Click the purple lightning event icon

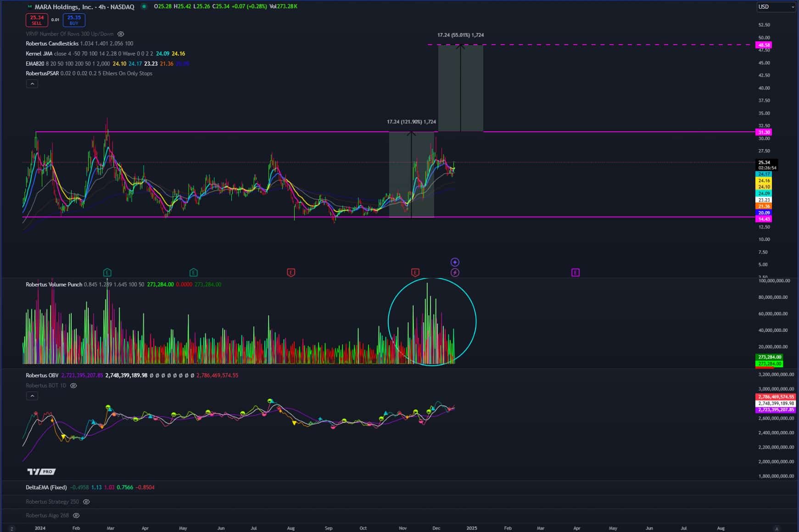pos(455,273)
